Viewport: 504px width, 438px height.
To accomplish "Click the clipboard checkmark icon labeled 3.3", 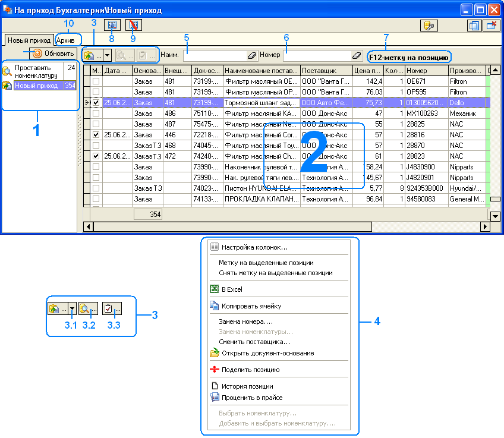I will click(x=108, y=308).
